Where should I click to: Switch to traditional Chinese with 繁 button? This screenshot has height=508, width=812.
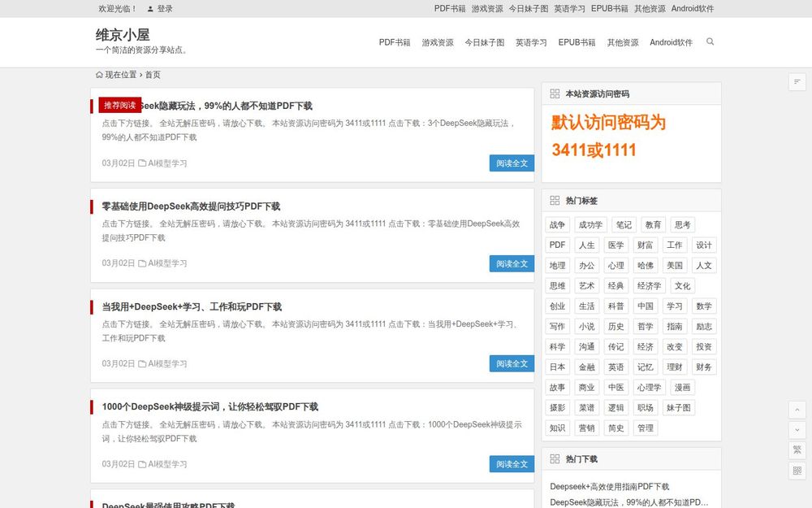[797, 450]
